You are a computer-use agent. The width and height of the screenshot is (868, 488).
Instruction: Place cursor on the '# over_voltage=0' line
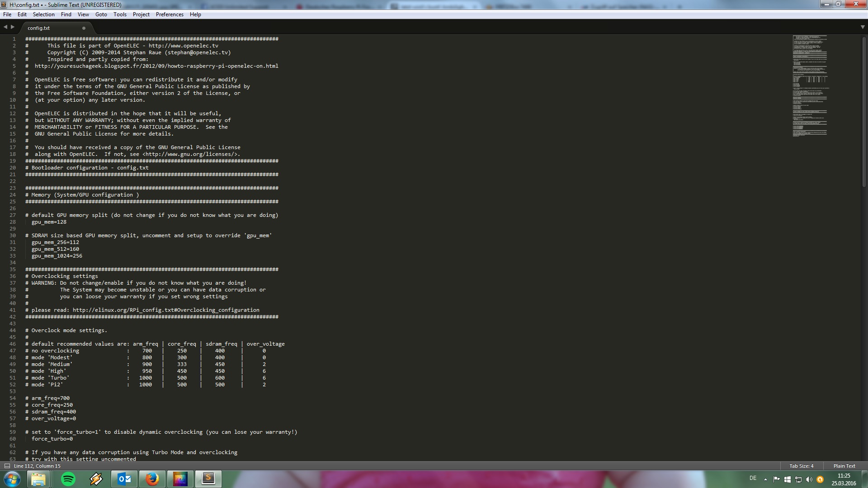tap(51, 418)
